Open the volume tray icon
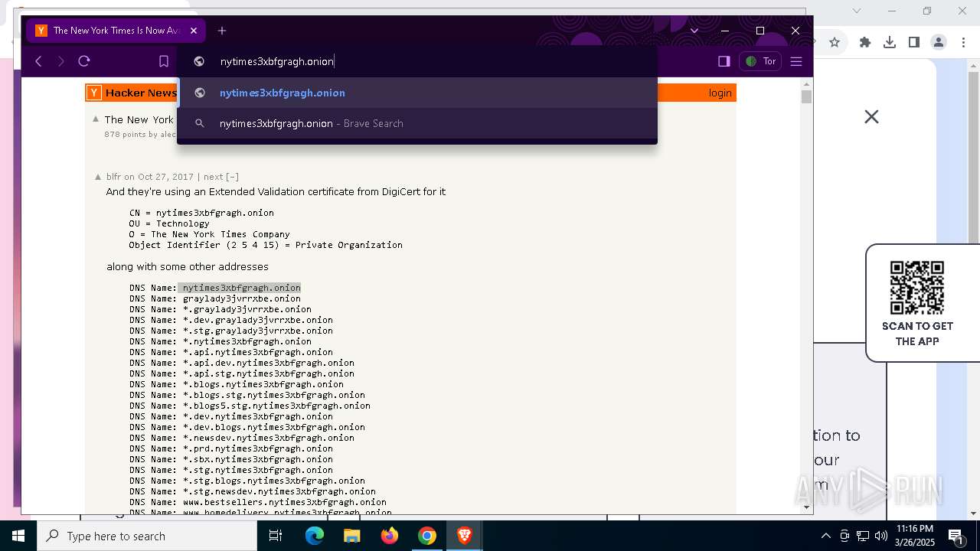Viewport: 980px width, 551px height. point(881,536)
